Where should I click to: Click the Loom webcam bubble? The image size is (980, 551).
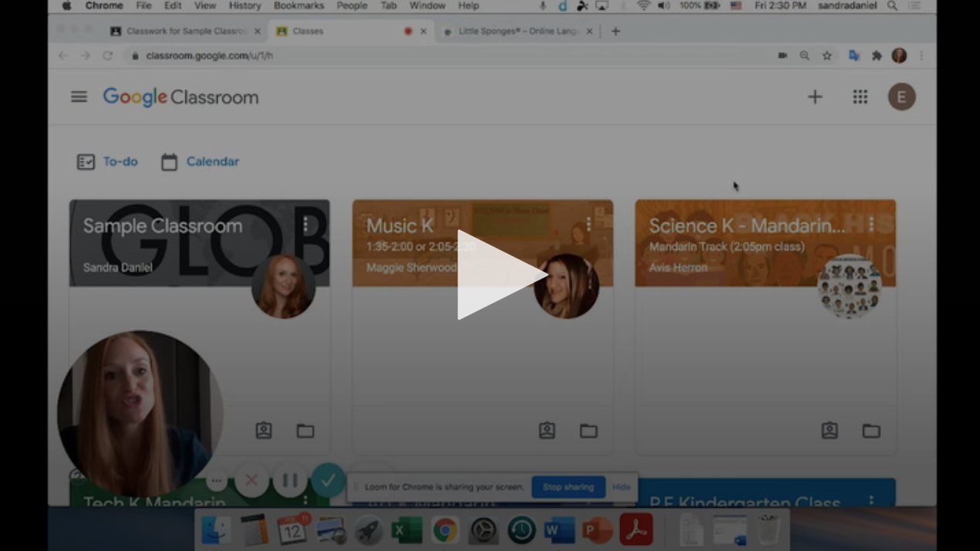tap(140, 414)
